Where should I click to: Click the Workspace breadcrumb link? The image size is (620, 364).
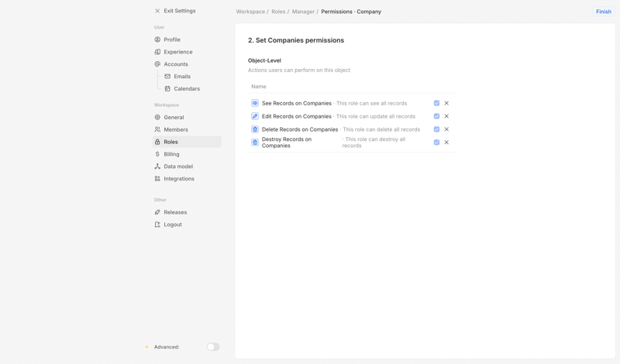pyautogui.click(x=250, y=12)
